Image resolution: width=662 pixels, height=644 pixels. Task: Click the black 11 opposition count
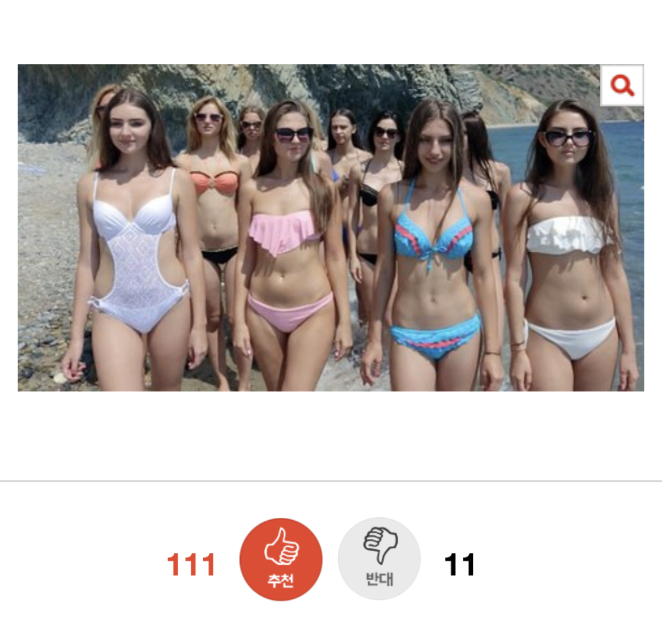(x=460, y=565)
